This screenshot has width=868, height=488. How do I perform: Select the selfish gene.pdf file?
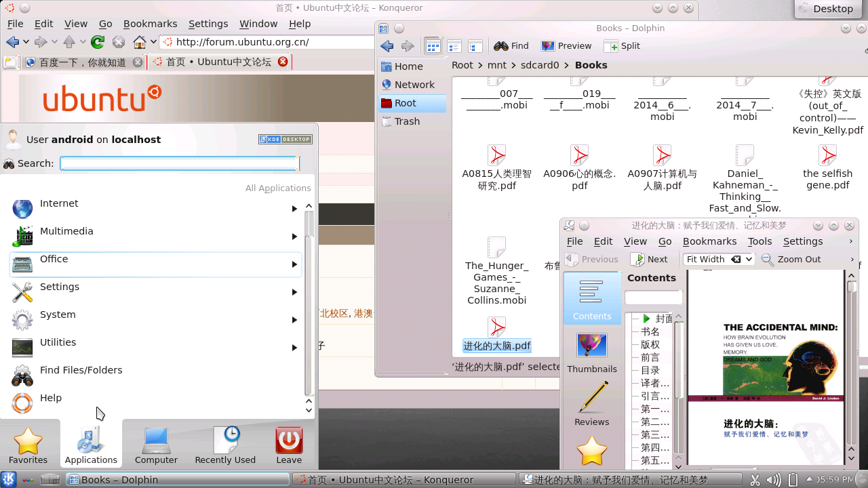click(827, 168)
